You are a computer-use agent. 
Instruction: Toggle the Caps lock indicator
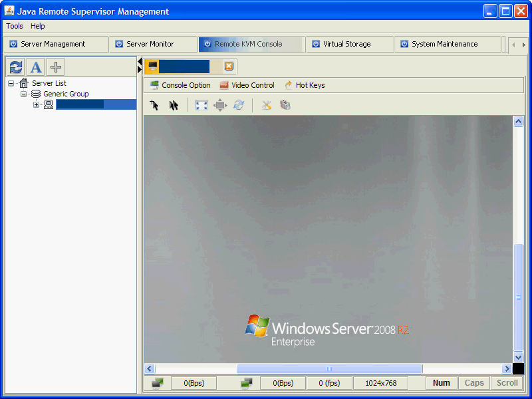[x=474, y=383]
